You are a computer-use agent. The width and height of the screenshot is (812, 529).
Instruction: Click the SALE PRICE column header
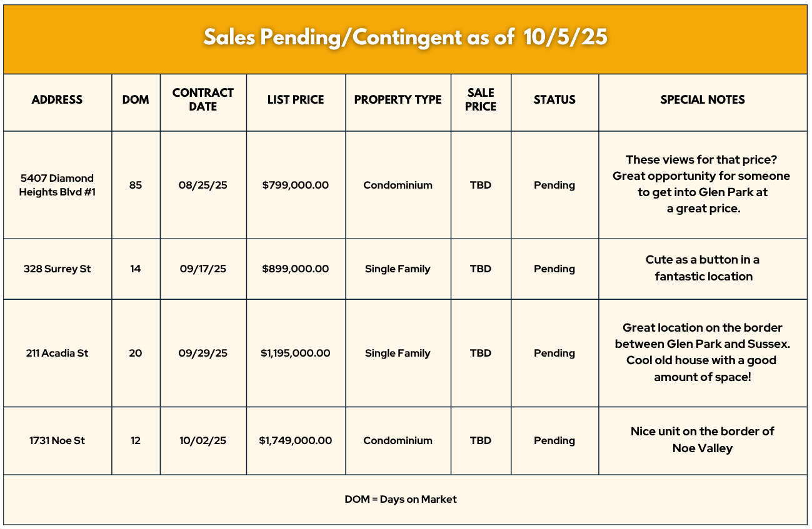click(481, 99)
